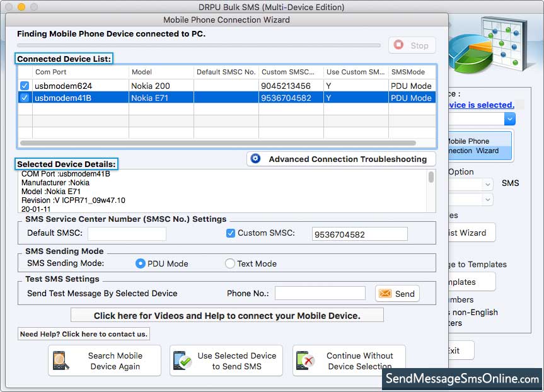Click the phone red-X icon for Continue Without

305,360
